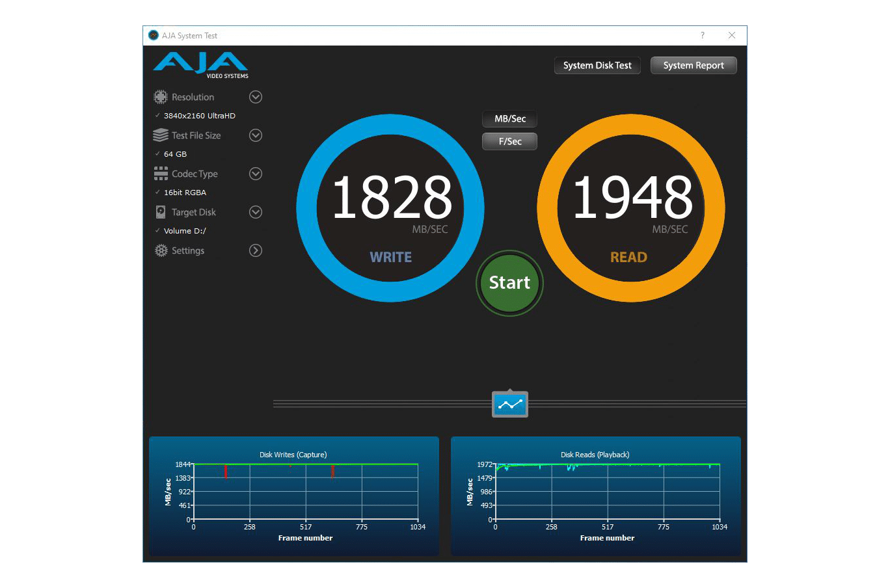This screenshot has width=890, height=588.
Task: Click the 1828 write speed readout
Action: click(x=392, y=197)
